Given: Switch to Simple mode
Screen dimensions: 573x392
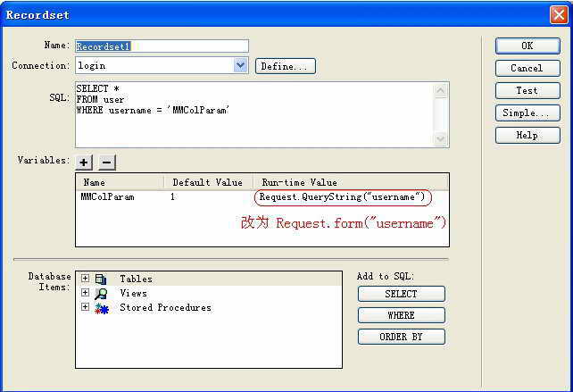Looking at the screenshot, I should click(527, 113).
